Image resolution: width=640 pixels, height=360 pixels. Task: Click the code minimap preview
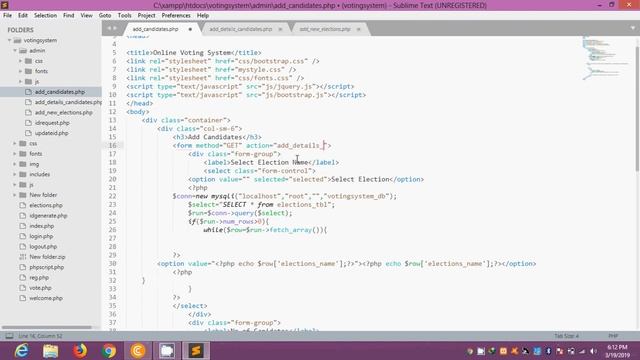click(606, 57)
